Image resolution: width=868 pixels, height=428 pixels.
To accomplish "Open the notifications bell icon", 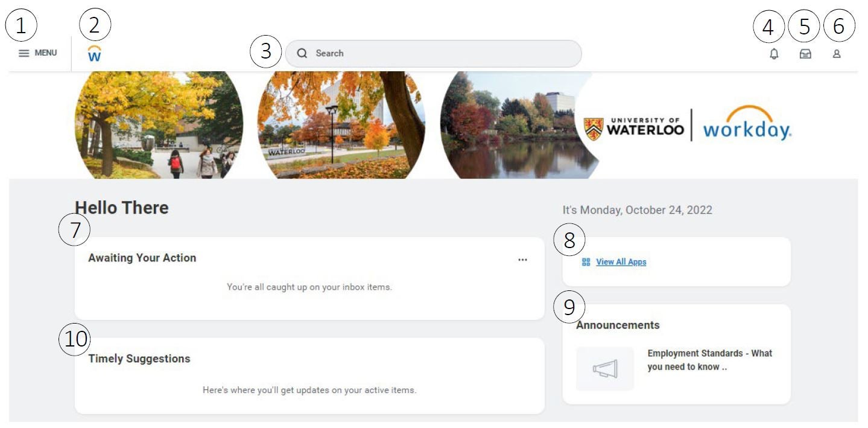I will pos(774,54).
